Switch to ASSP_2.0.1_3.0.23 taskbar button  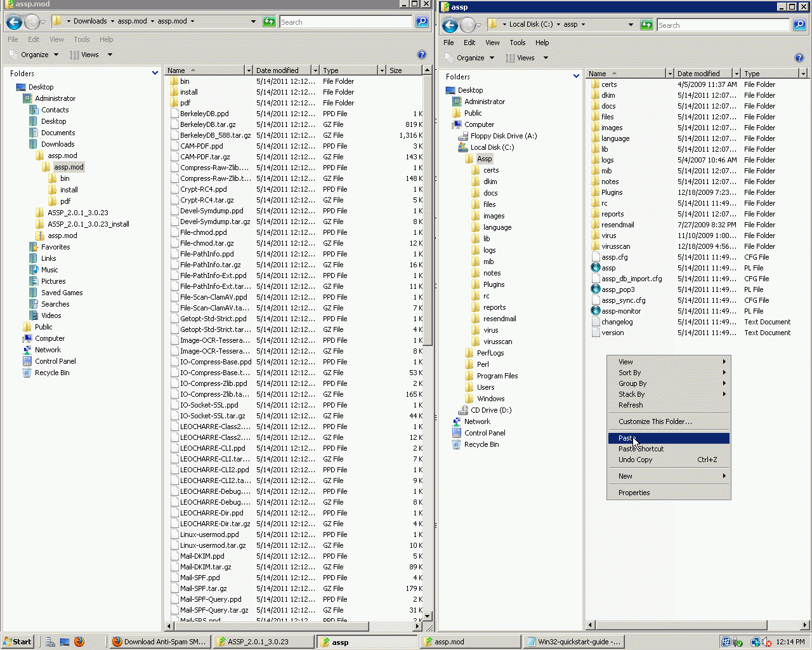point(263,642)
